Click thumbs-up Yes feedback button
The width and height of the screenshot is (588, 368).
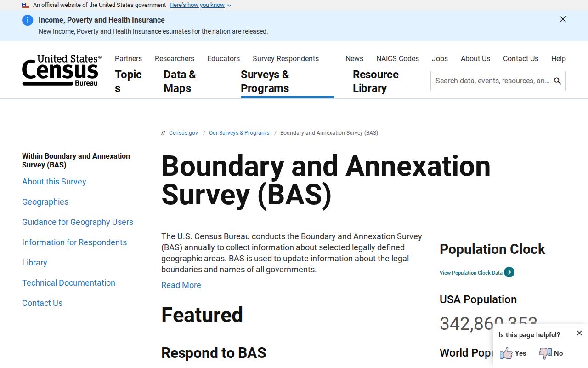[513, 353]
